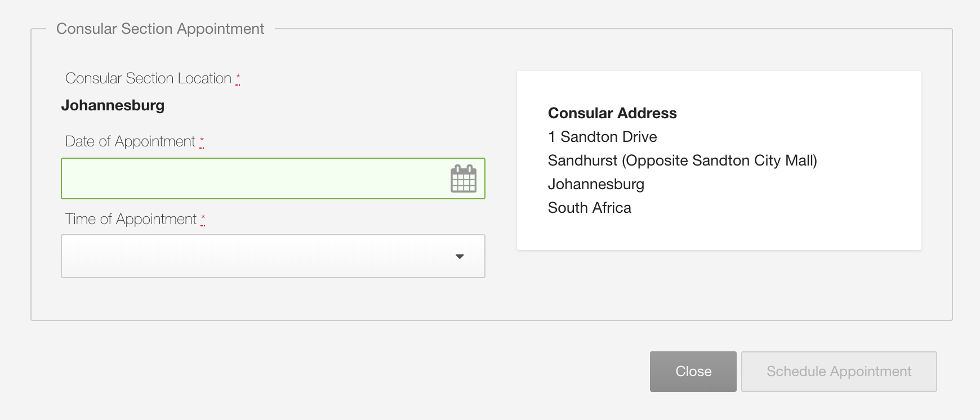Click the South Africa address line

(x=590, y=208)
